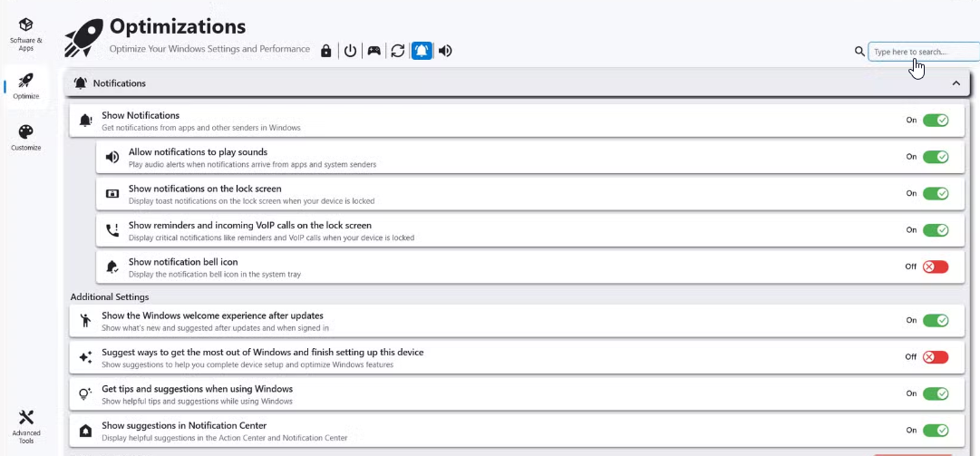Viewport: 980px width, 456px height.
Task: Turn off Show Notifications toggle
Action: (x=935, y=120)
